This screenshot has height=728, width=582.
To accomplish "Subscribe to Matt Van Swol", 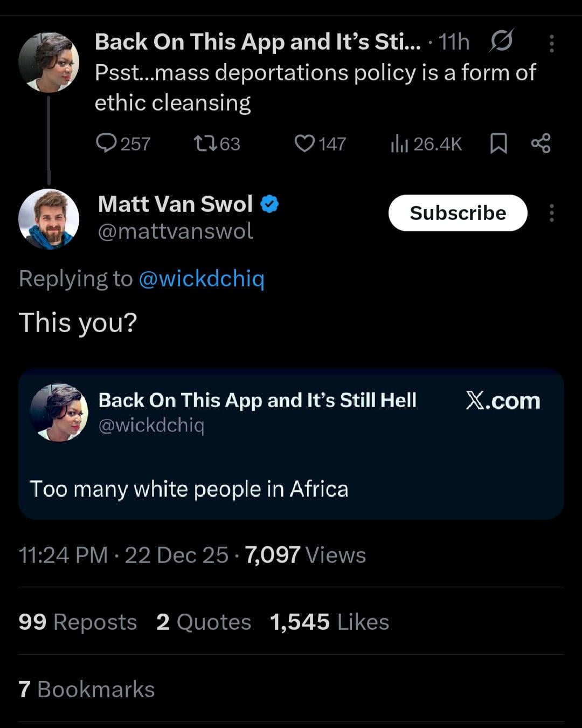I will (x=458, y=213).
